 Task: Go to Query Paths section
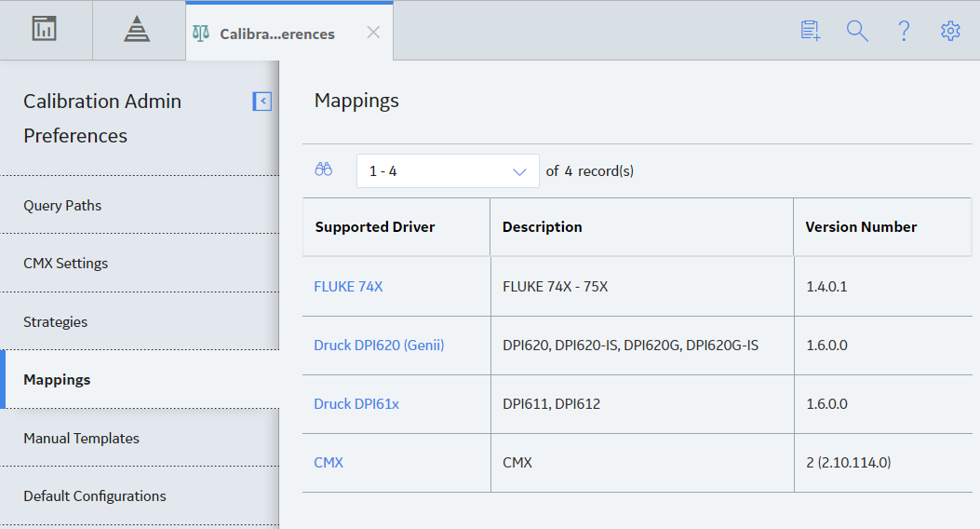[x=140, y=205]
